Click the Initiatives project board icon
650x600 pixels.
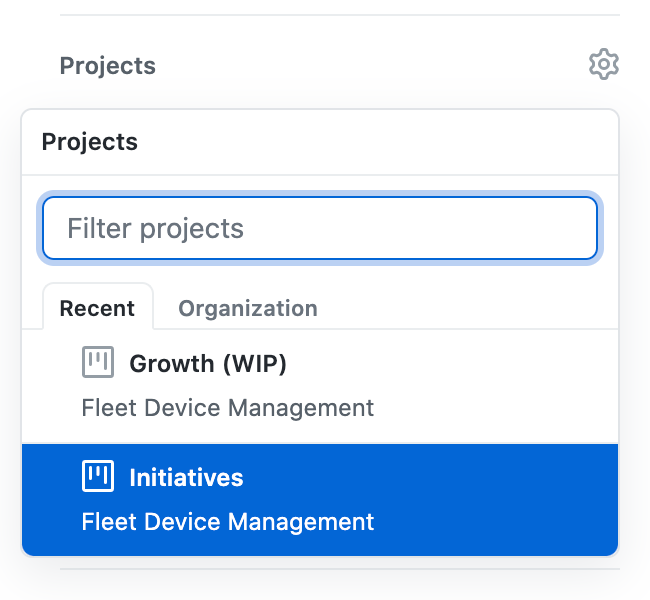click(x=98, y=476)
